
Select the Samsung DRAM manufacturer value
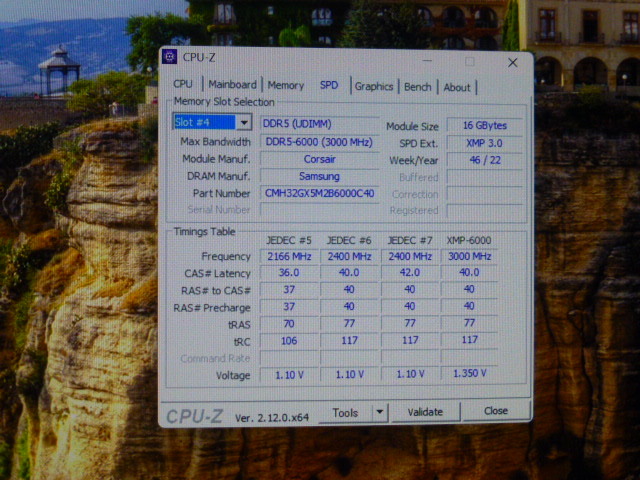click(320, 176)
